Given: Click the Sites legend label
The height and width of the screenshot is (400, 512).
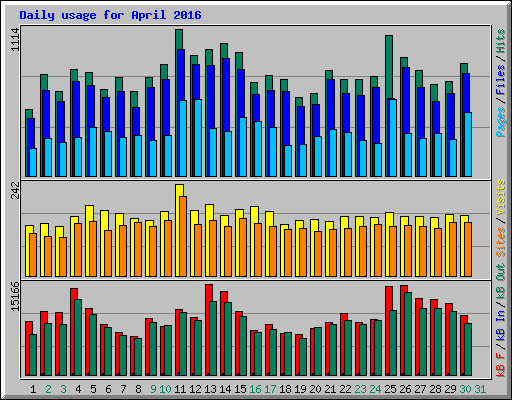Looking at the screenshot, I should (500, 242).
